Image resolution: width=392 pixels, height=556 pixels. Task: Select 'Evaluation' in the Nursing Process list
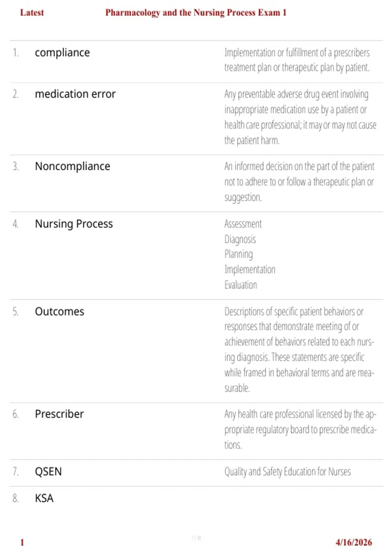point(241,285)
